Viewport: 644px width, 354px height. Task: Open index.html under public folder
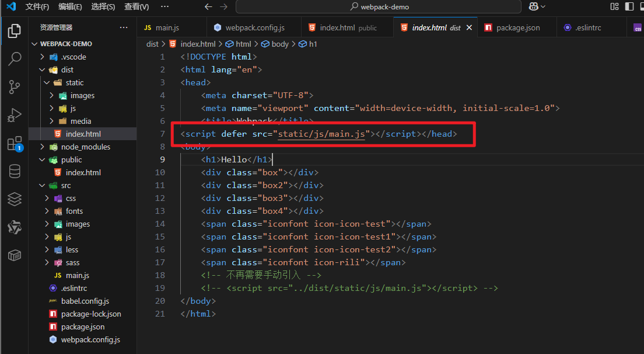[x=82, y=173]
